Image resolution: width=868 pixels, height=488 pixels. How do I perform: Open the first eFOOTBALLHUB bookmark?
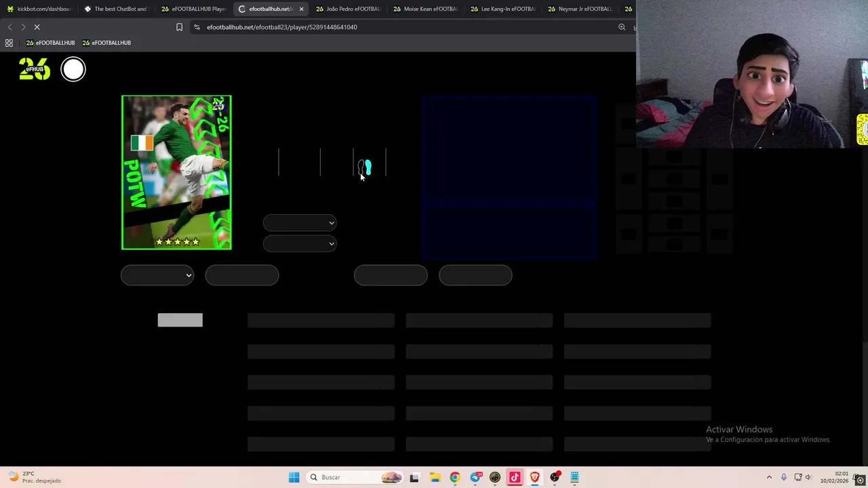[50, 43]
